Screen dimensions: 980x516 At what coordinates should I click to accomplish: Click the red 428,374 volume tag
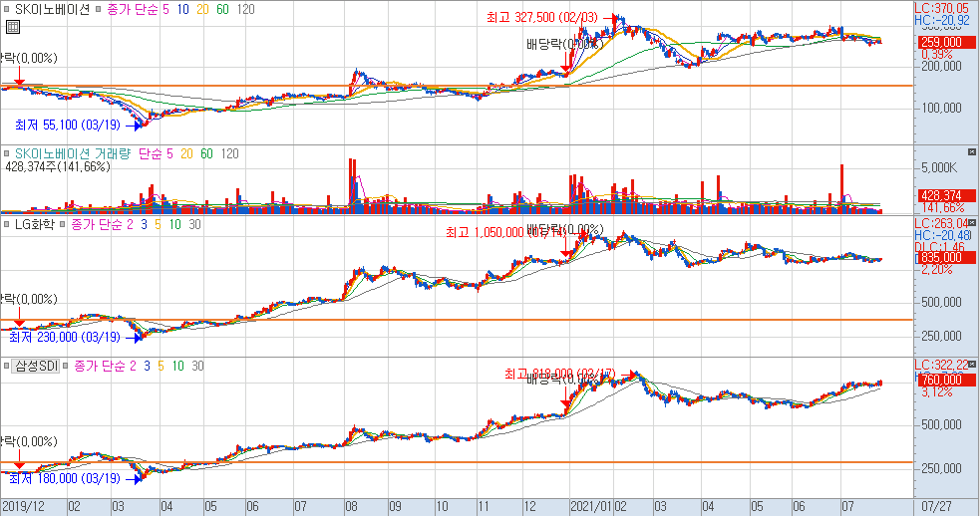point(946,196)
